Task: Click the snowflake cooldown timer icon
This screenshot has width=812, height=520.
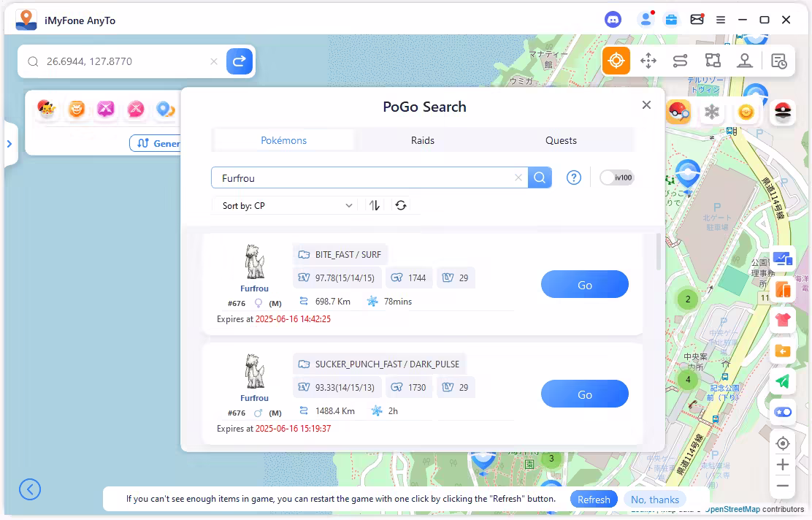Action: click(712, 112)
